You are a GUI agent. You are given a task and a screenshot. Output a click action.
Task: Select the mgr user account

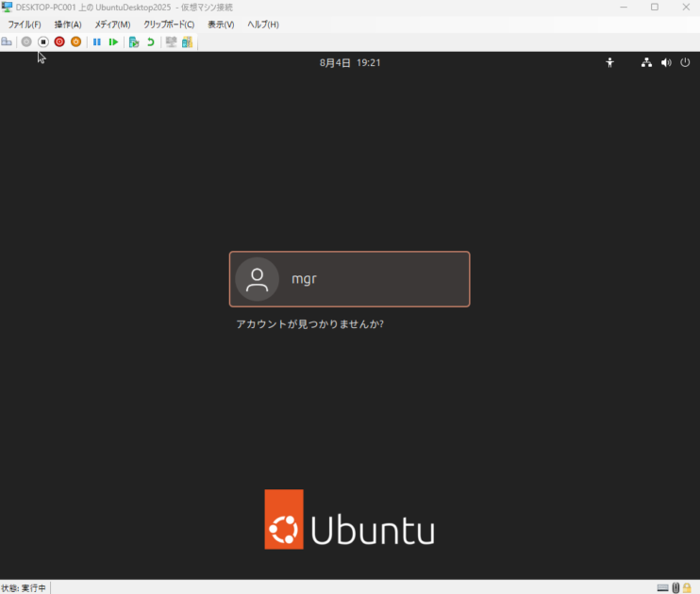[x=350, y=279]
